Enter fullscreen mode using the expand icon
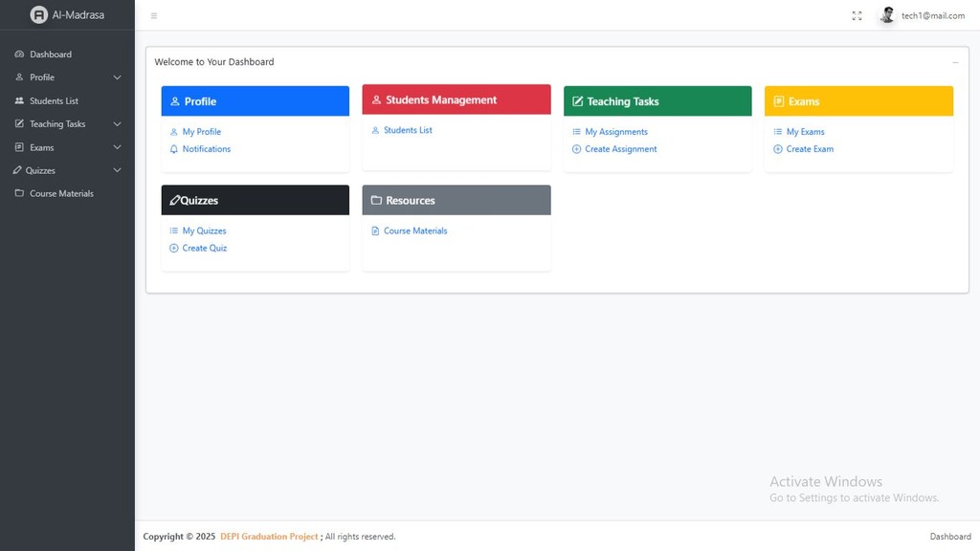Screen dimensions: 980x551 (857, 16)
